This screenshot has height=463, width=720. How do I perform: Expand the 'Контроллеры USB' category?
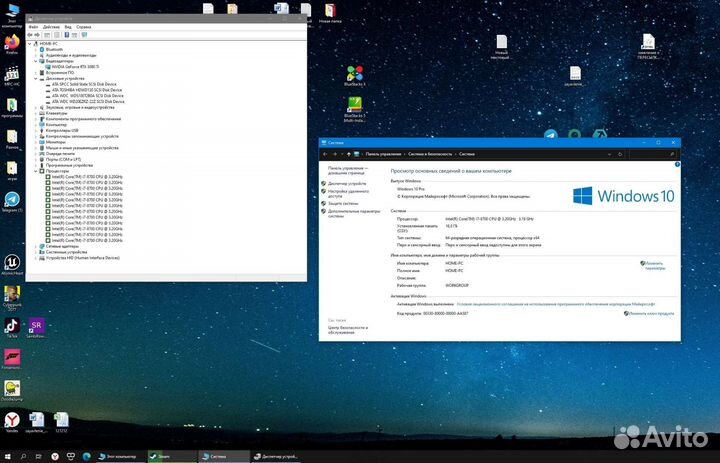(36, 130)
